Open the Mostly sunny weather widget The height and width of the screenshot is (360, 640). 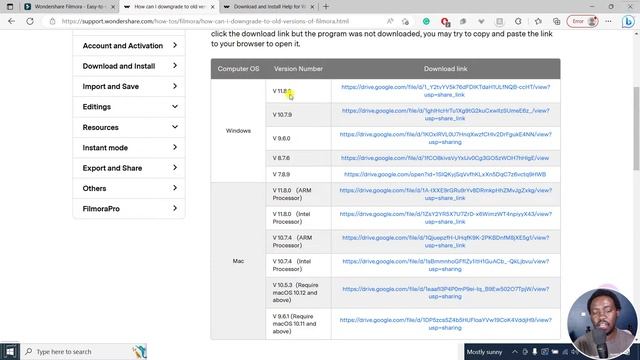tap(484, 352)
